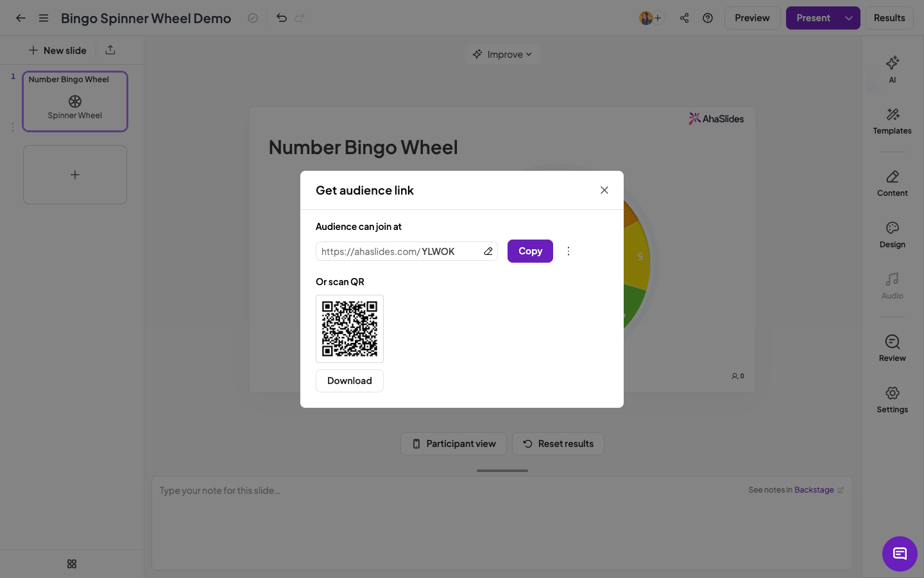Open the Review panel
This screenshot has width=924, height=578.
(893, 349)
